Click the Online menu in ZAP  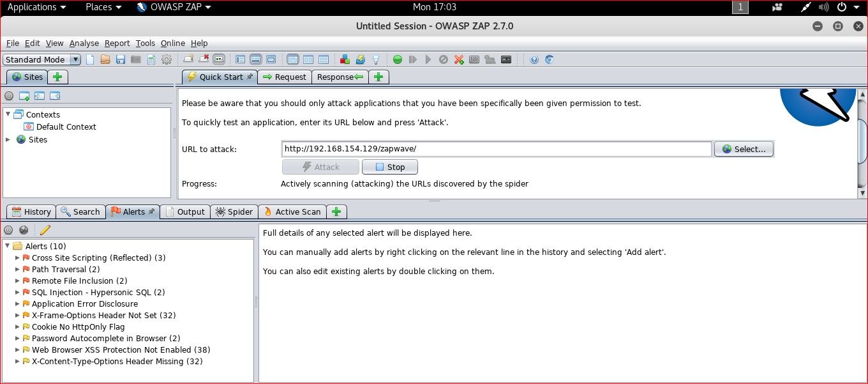(x=173, y=43)
